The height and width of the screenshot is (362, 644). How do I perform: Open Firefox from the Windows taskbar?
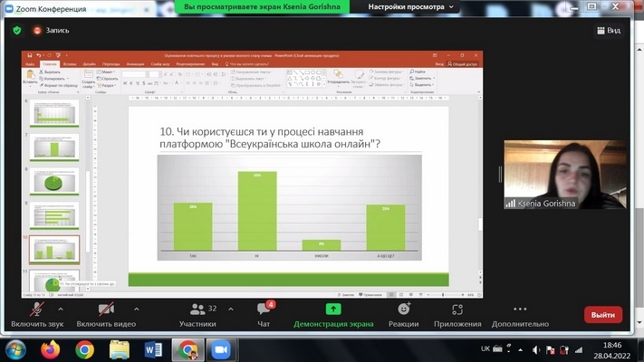(50, 349)
